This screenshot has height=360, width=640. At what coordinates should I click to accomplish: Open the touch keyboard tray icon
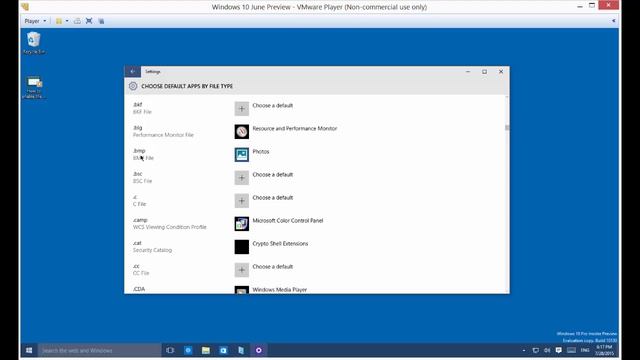[571, 350]
